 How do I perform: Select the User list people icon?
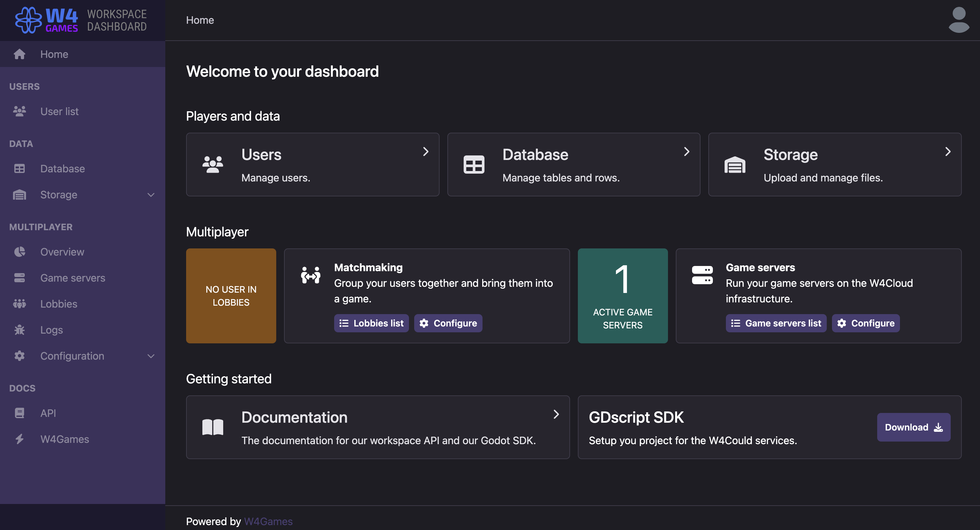tap(20, 111)
